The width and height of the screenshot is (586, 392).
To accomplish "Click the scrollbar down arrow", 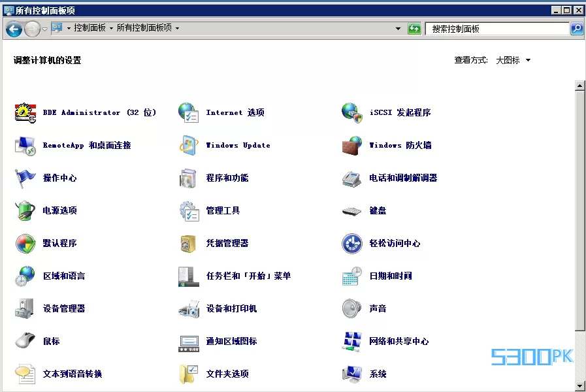I will pos(579,385).
